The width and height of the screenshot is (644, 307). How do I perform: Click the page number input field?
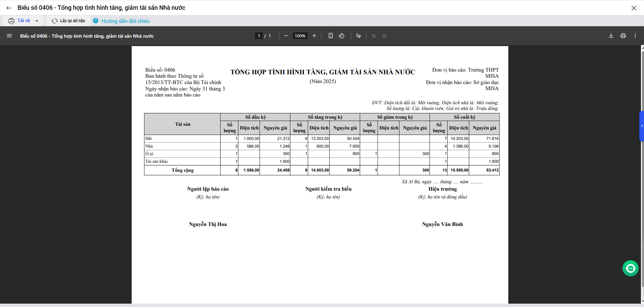coord(259,36)
